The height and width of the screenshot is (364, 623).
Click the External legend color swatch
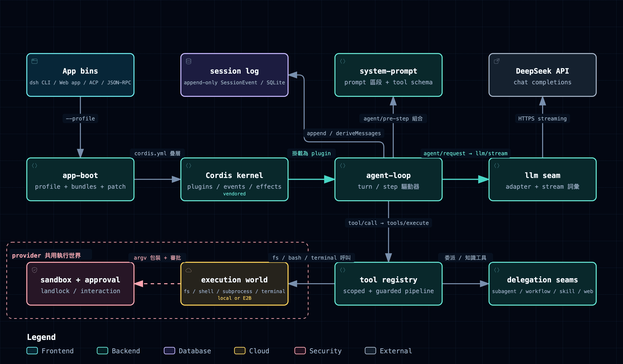[370, 351]
